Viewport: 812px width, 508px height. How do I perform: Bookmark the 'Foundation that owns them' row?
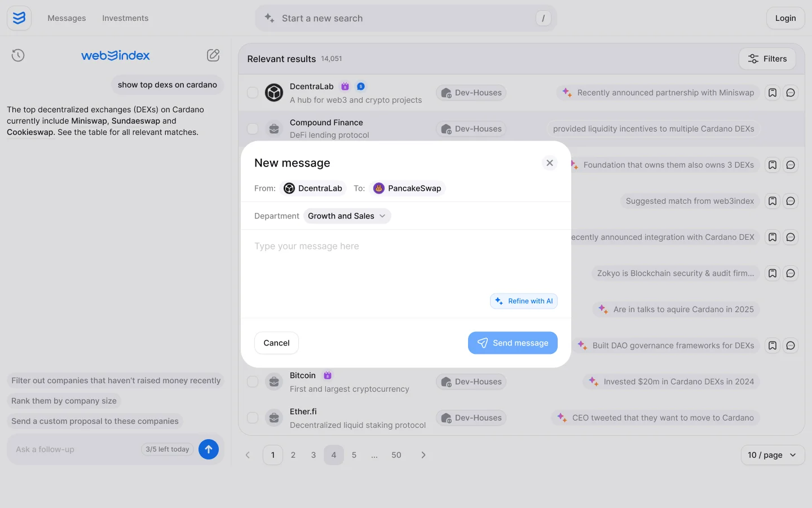[x=773, y=165]
